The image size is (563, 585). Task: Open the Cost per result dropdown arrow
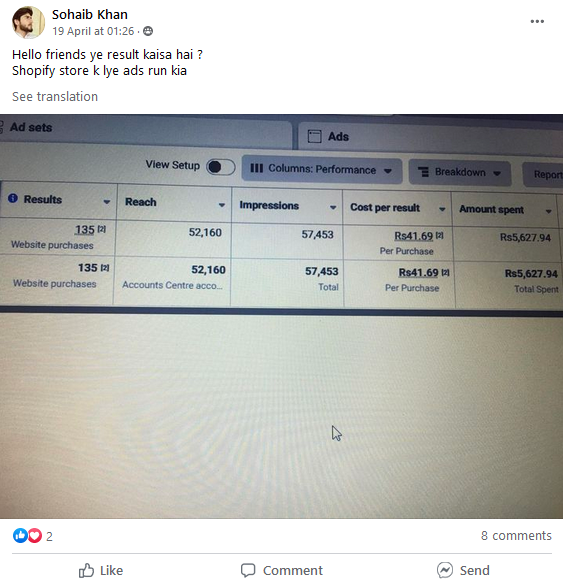[x=442, y=209]
